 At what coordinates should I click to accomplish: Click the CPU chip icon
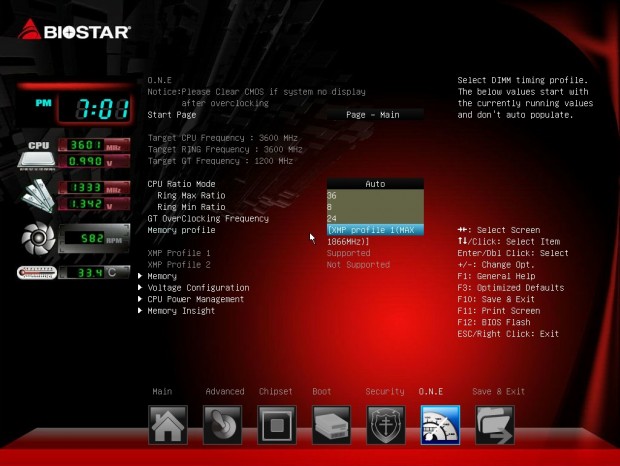point(37,155)
